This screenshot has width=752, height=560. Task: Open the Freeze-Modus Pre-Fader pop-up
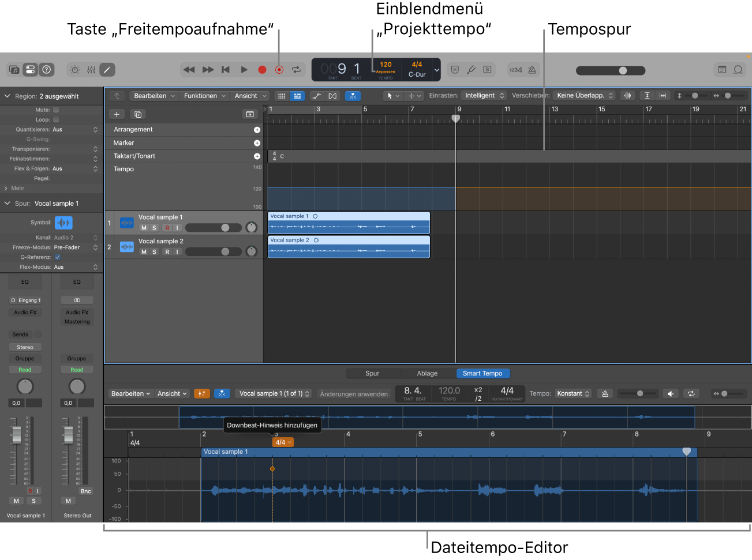76,247
